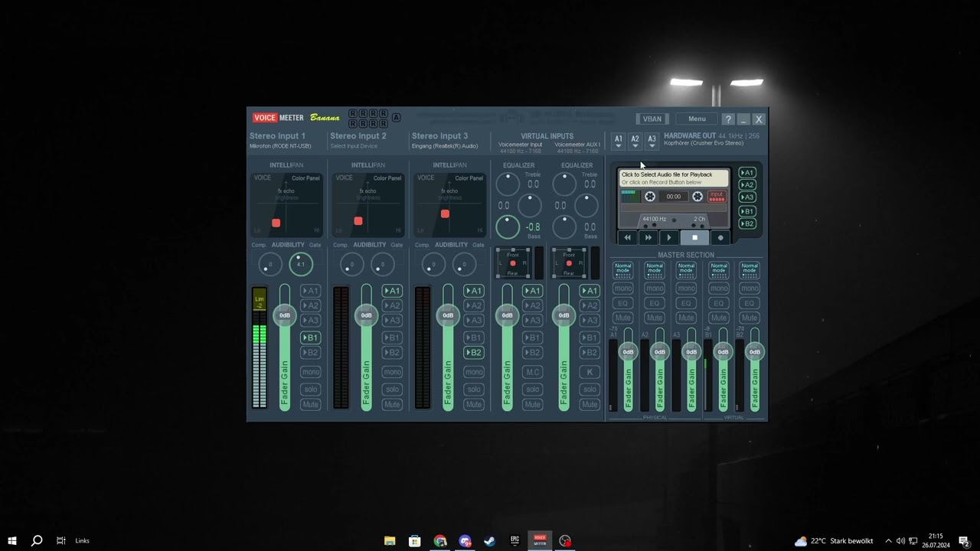Rewind the cassette recorder

coord(628,238)
